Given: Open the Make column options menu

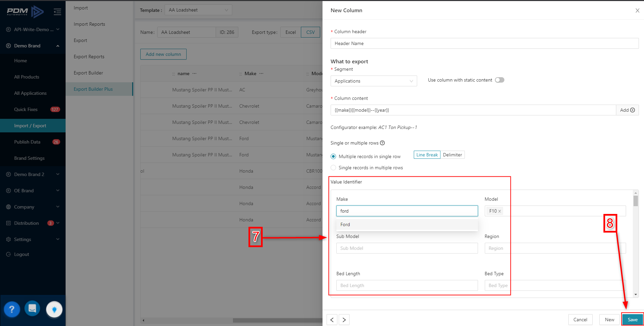Looking at the screenshot, I should pyautogui.click(x=261, y=73).
